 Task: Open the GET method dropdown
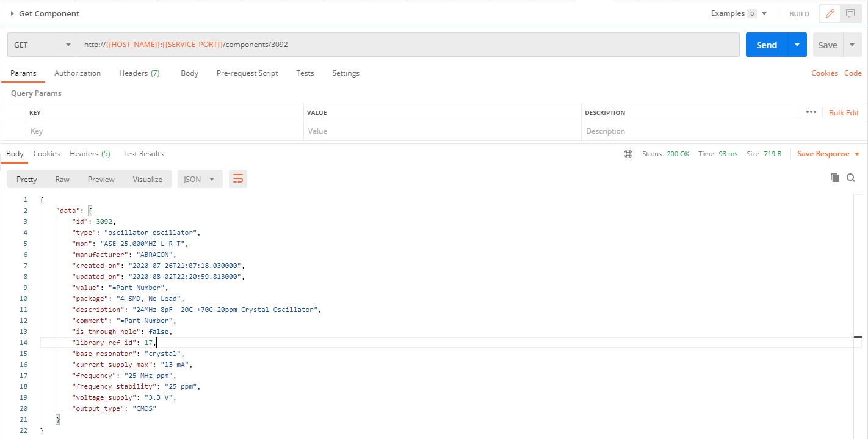coord(43,45)
